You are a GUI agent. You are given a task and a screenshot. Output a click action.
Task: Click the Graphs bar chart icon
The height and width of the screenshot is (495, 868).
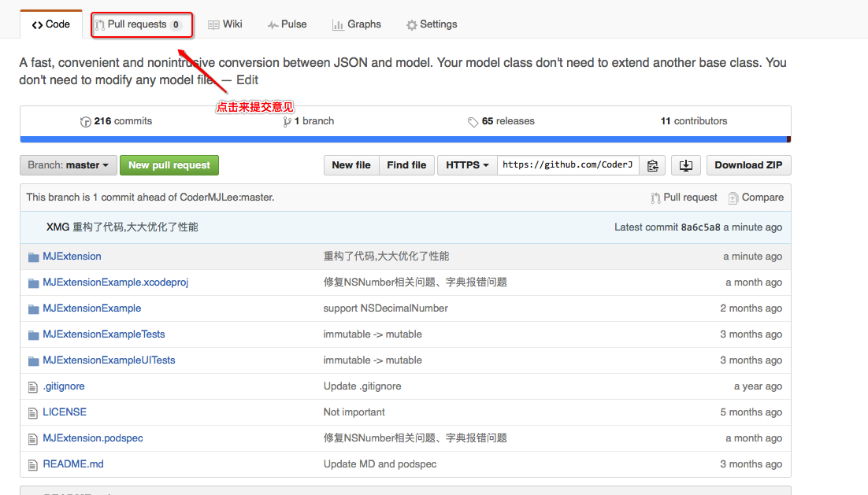338,25
